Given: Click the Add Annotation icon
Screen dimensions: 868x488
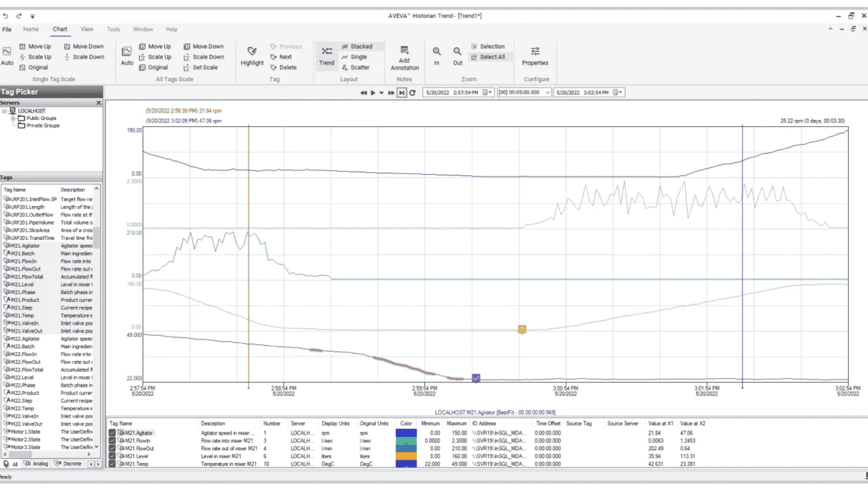Looking at the screenshot, I should click(404, 50).
